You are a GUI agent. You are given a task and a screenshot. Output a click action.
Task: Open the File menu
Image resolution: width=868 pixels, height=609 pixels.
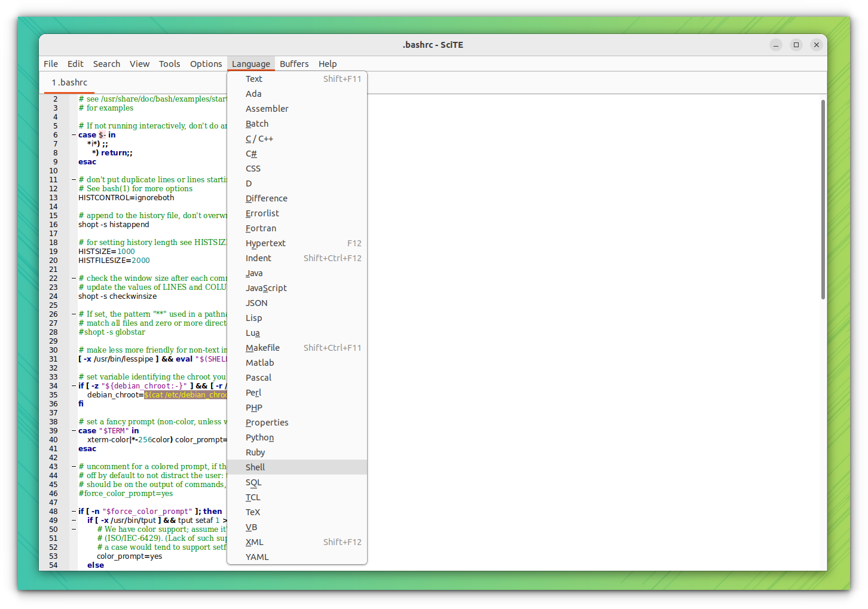coord(51,63)
